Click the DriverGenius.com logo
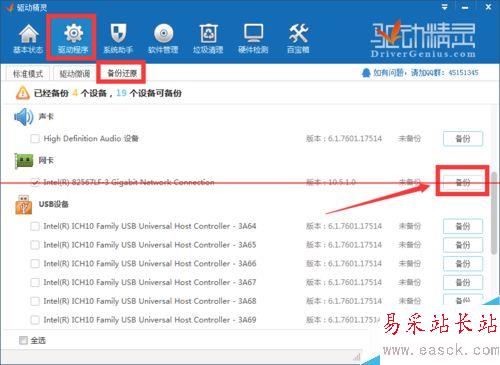This screenshot has height=365, width=500. tap(423, 39)
